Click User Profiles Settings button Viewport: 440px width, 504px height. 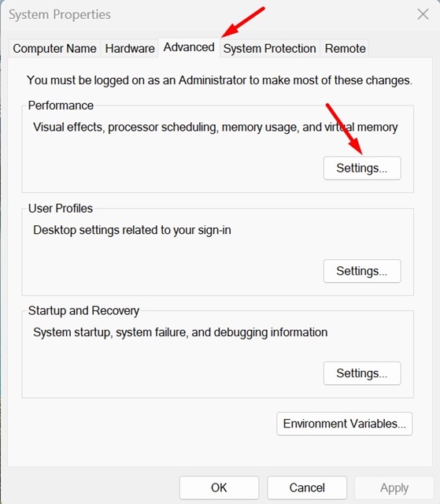coord(362,271)
